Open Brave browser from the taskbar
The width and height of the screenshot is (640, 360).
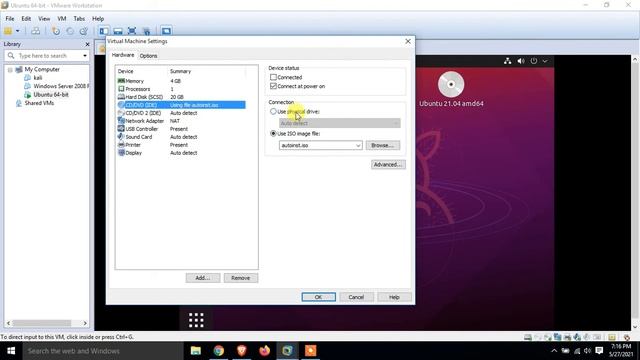click(242, 351)
